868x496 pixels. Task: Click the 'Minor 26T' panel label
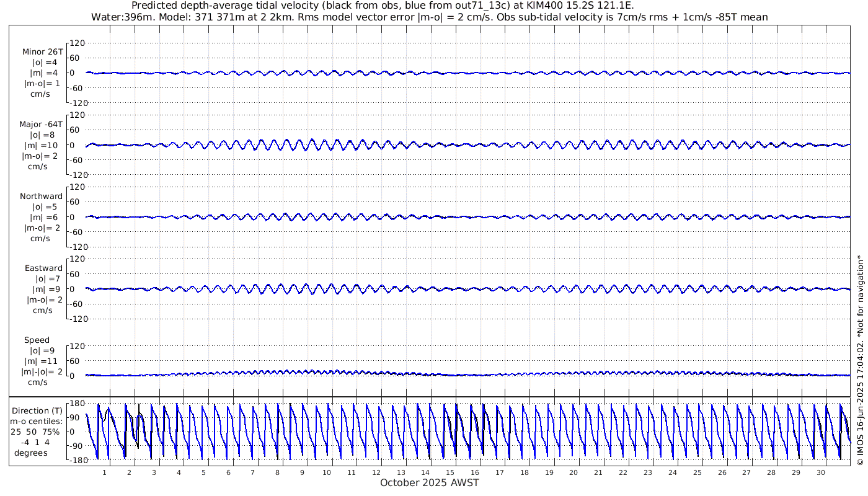click(x=43, y=52)
